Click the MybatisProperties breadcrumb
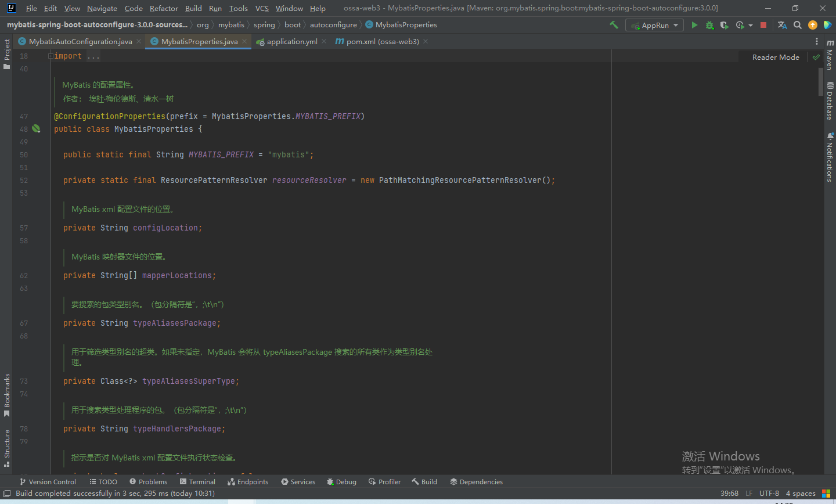This screenshot has height=504, width=836. [401, 25]
